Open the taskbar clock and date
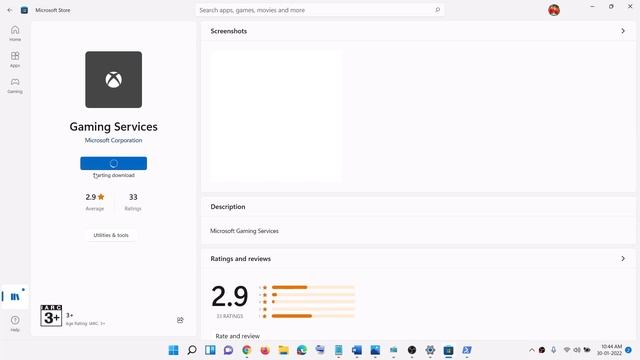The image size is (640, 360). pos(610,350)
